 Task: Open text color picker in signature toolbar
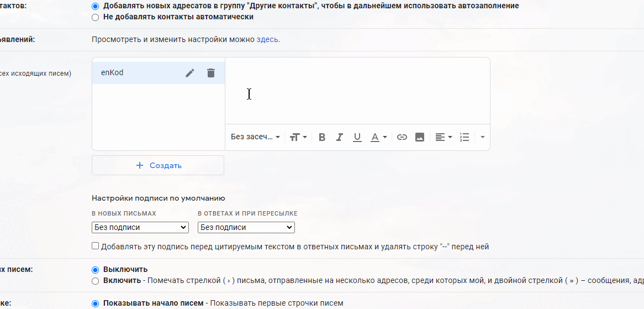pyautogui.click(x=379, y=137)
